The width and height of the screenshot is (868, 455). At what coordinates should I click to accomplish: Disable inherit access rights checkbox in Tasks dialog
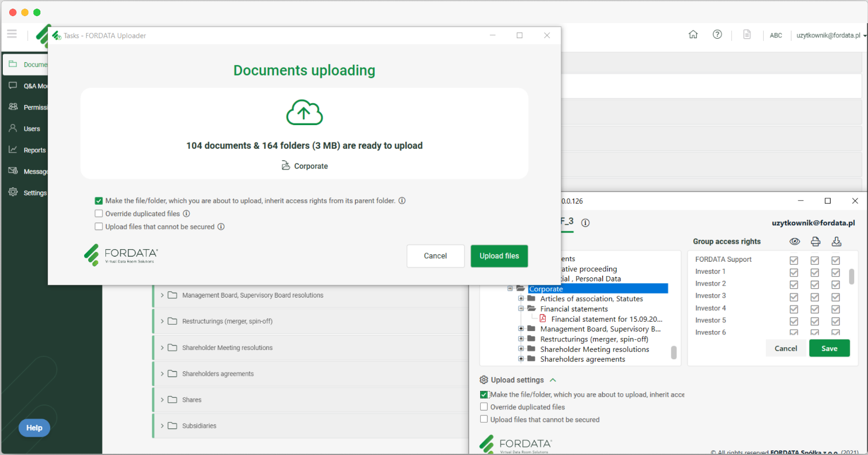click(x=99, y=201)
